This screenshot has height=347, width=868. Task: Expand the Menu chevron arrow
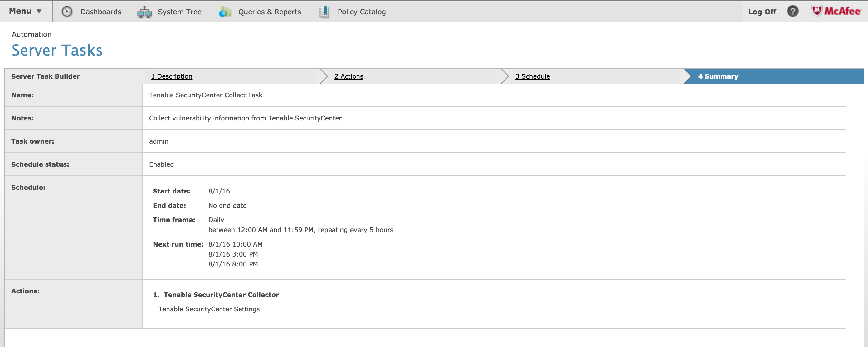click(39, 11)
